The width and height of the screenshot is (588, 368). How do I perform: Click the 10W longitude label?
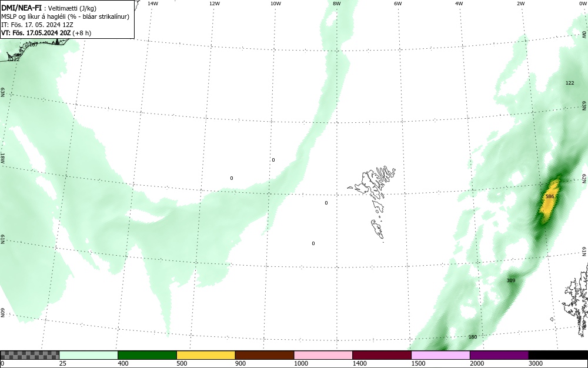276,4
